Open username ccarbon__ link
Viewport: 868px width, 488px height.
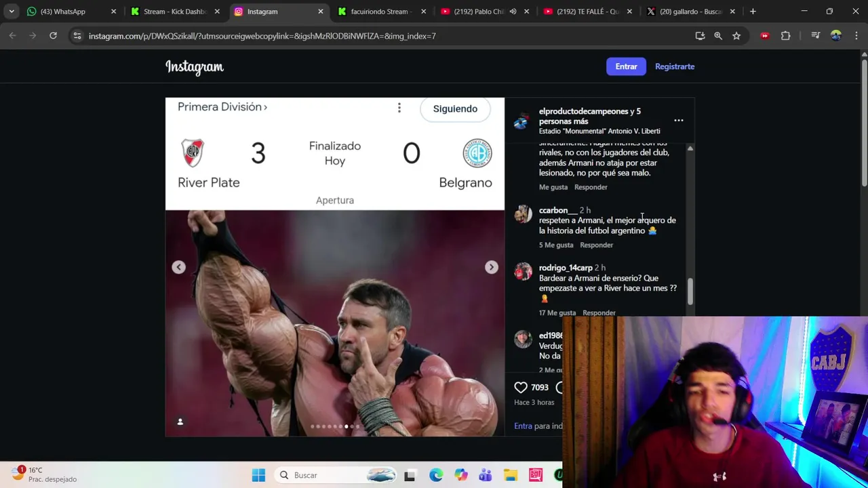coord(558,210)
